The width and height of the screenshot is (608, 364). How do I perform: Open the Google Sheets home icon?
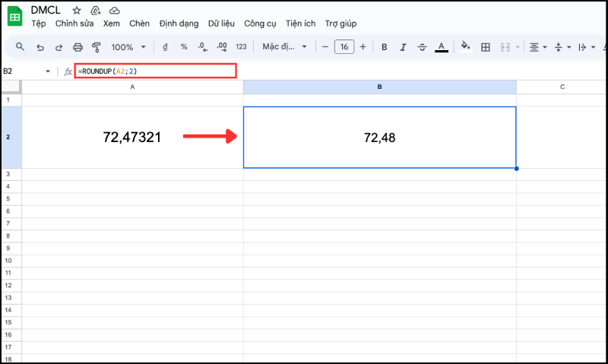pos(14,17)
